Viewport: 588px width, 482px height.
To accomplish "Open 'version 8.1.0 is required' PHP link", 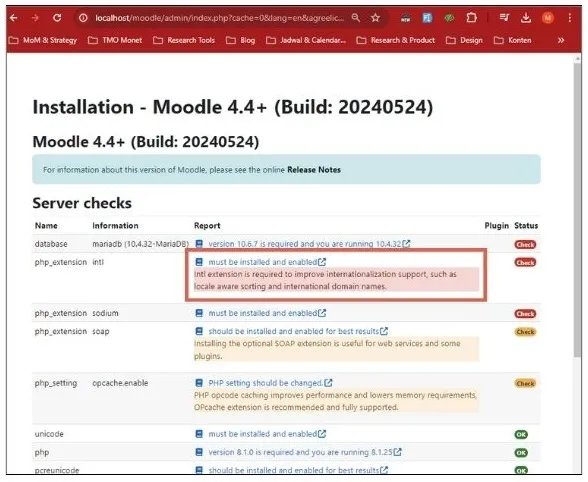I will (305, 452).
